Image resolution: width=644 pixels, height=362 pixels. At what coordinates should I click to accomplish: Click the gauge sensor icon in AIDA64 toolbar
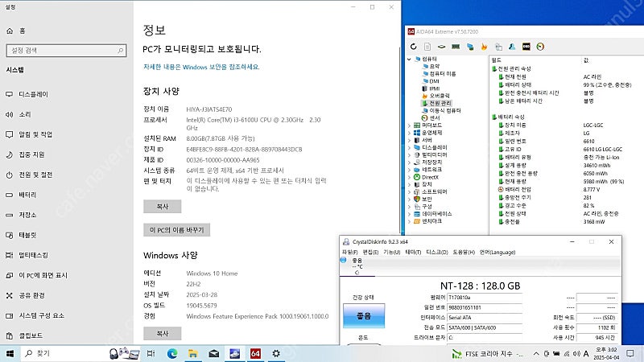click(540, 47)
